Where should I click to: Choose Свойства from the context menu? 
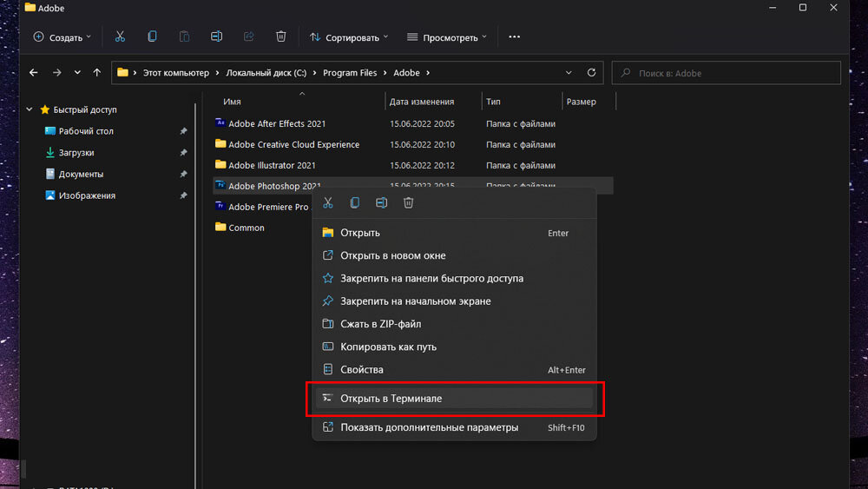tap(454, 369)
